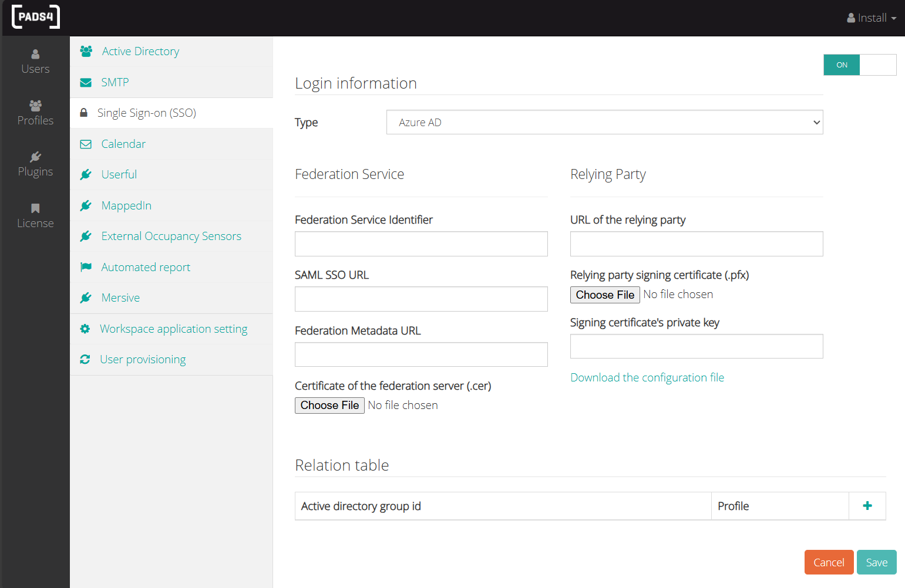Click the Cancel button

[x=829, y=562]
